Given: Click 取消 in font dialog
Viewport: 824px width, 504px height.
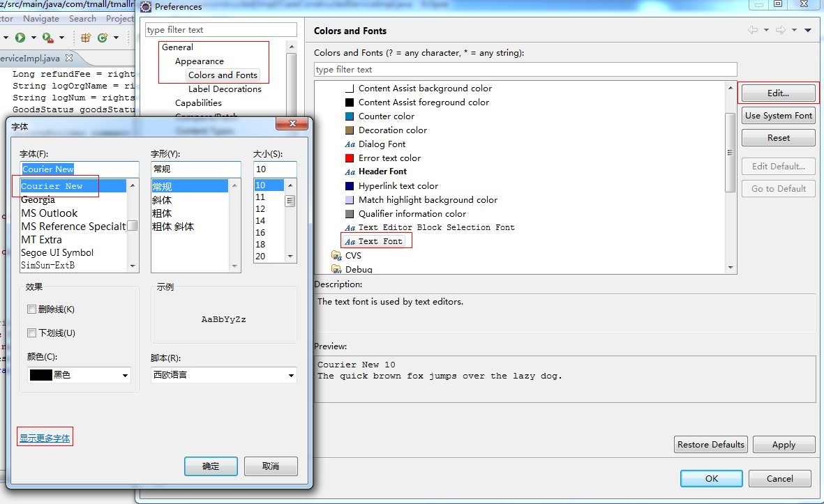Looking at the screenshot, I should click(x=271, y=466).
